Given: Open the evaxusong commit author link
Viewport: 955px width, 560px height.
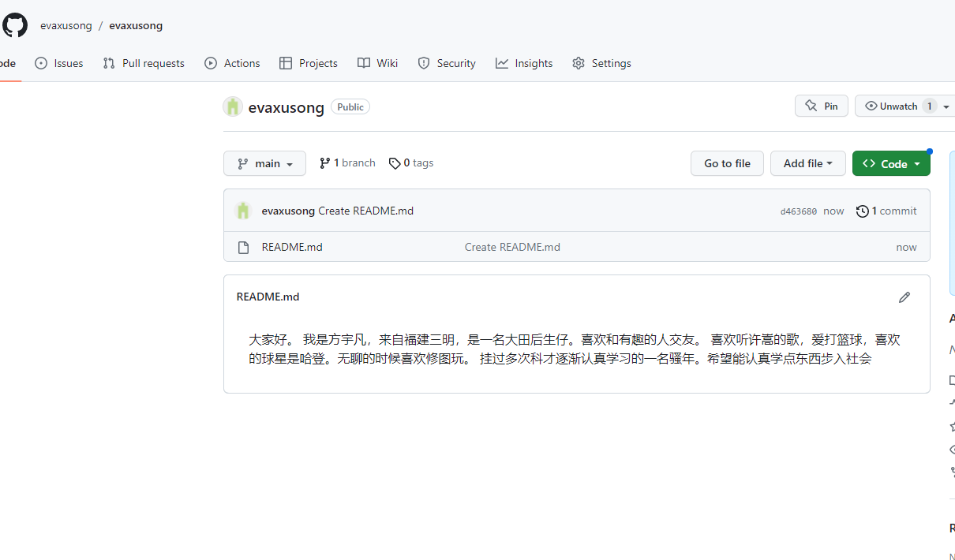Looking at the screenshot, I should (x=288, y=211).
